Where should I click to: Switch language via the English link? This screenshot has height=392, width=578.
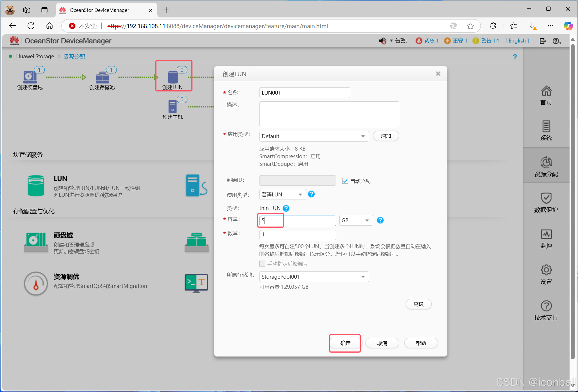[517, 41]
